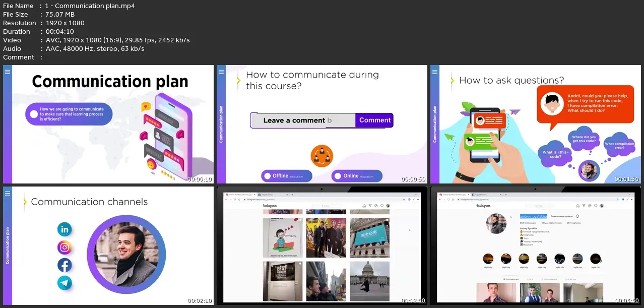
Task: Click the instructor's circular portrait photo
Action: [126, 254]
